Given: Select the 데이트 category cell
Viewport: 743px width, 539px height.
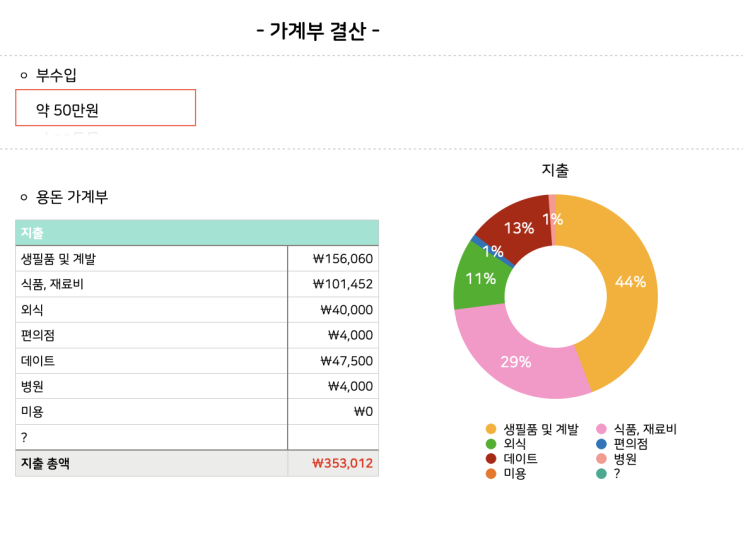Looking at the screenshot, I should tap(151, 361).
